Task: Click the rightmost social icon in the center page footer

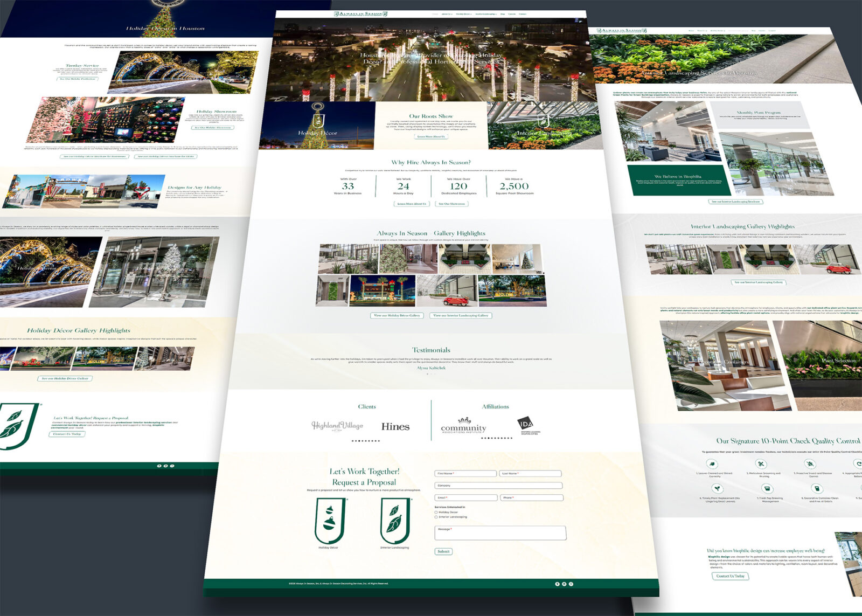Action: pos(571,584)
